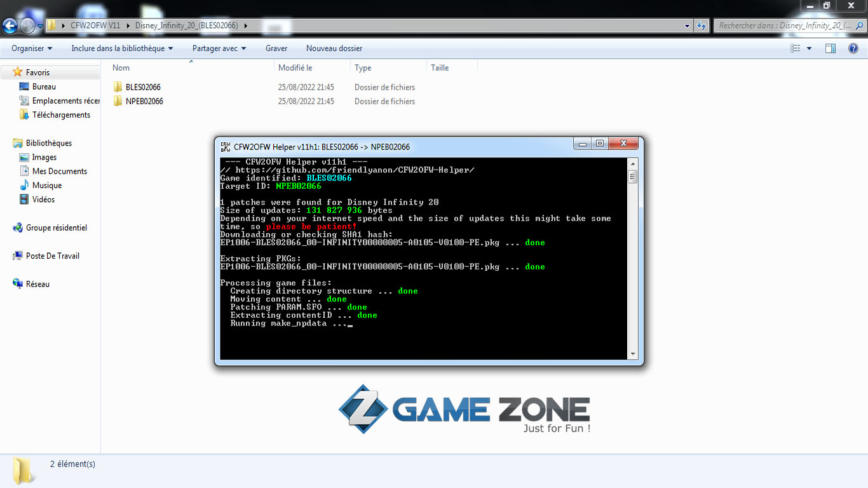Select Poste De Travail in navigation pane
868x488 pixels.
click(52, 256)
